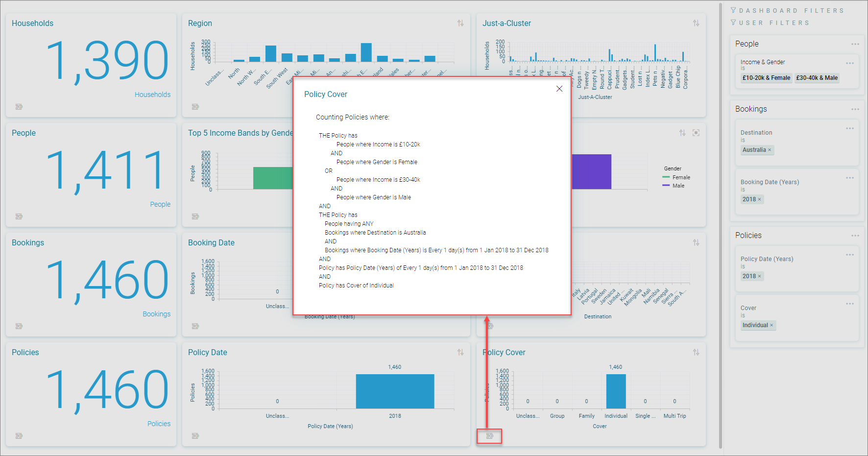Click 'People where Gender is Female' text
The width and height of the screenshot is (868, 456).
tap(377, 162)
